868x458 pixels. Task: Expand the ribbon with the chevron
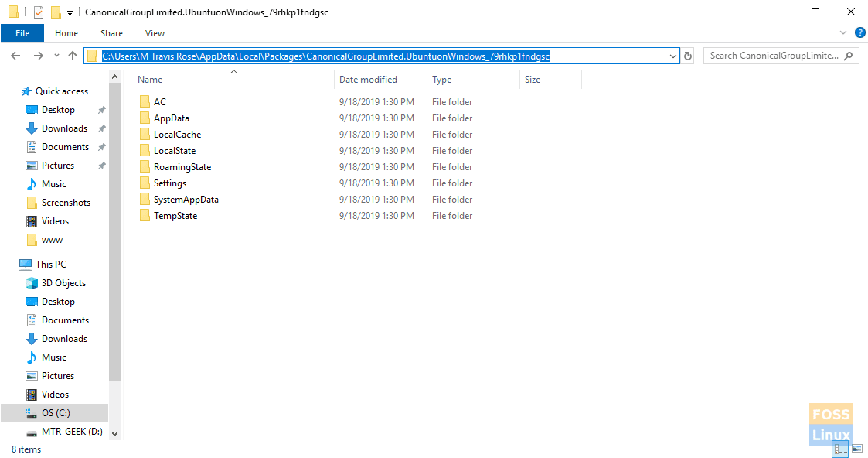pyautogui.click(x=843, y=32)
